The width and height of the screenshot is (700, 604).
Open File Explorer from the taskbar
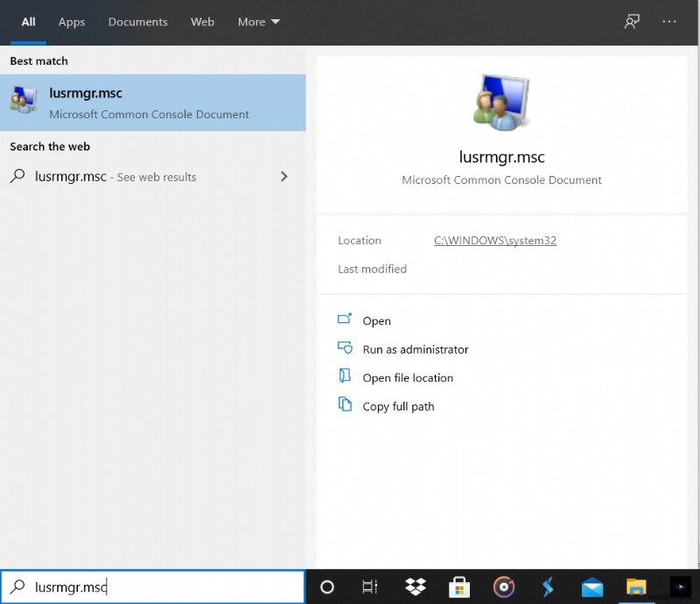[x=636, y=586]
